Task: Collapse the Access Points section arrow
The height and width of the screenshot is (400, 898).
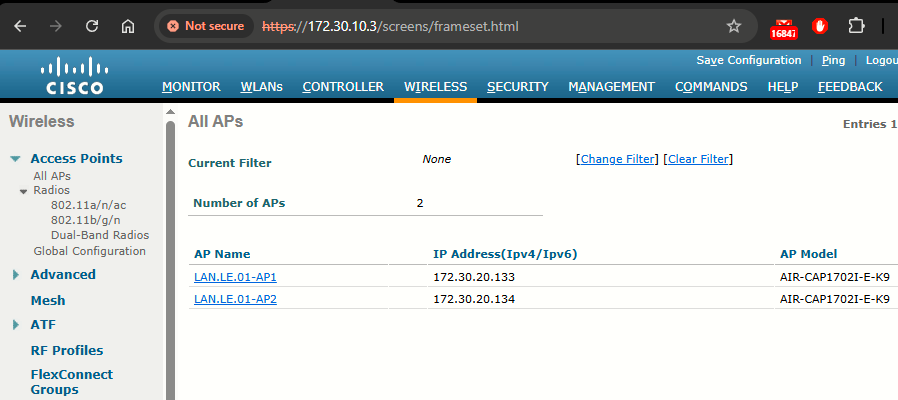Action: click(16, 159)
